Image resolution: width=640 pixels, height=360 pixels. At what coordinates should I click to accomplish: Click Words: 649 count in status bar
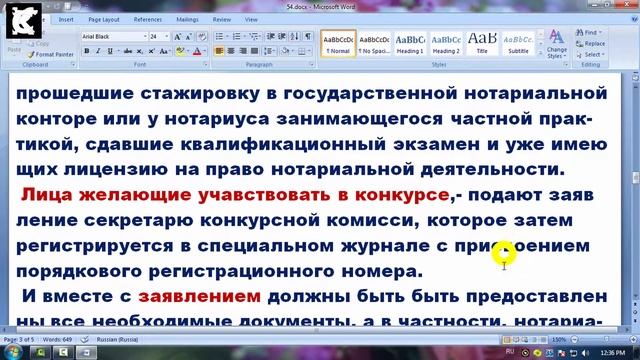click(x=57, y=340)
